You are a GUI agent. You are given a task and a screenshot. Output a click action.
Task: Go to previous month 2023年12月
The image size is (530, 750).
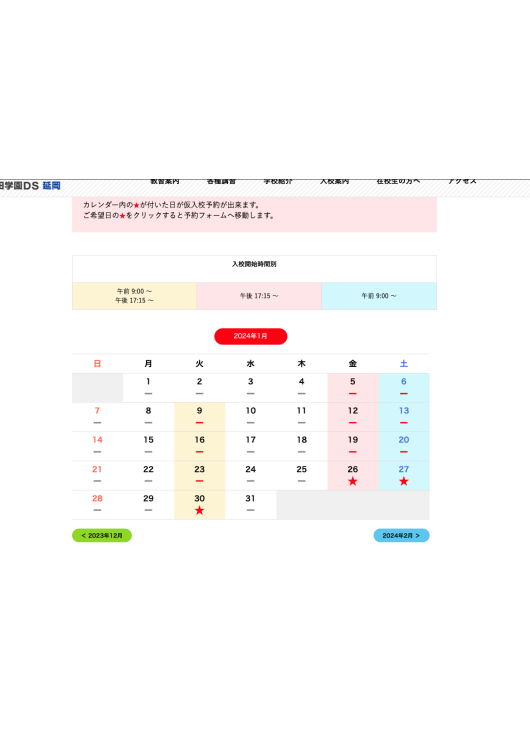coord(102,535)
